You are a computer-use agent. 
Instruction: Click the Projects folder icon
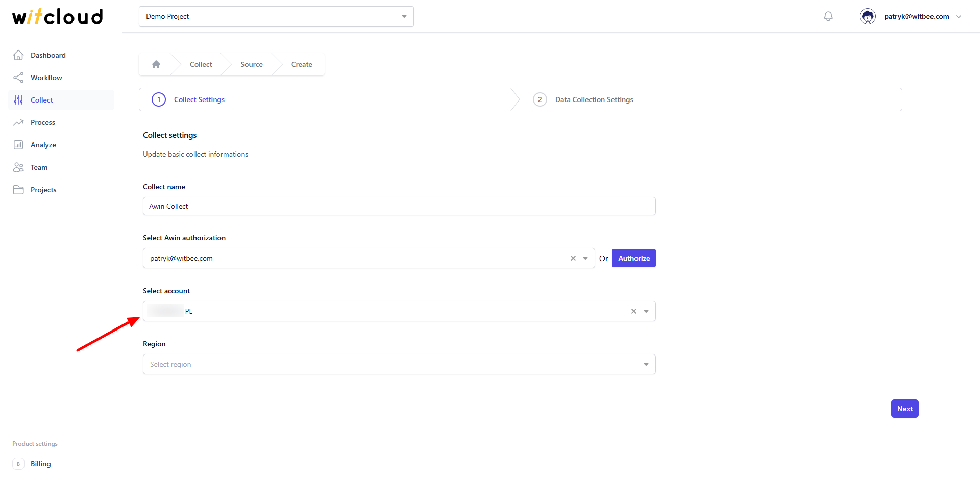pyautogui.click(x=18, y=190)
